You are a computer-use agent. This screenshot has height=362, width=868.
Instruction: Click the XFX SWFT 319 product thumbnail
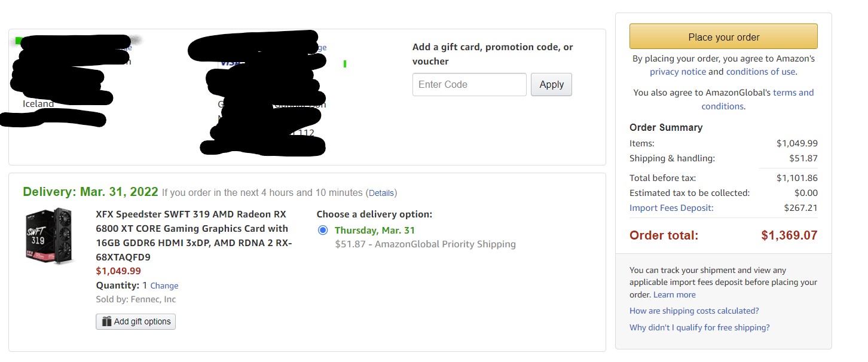pyautogui.click(x=49, y=235)
